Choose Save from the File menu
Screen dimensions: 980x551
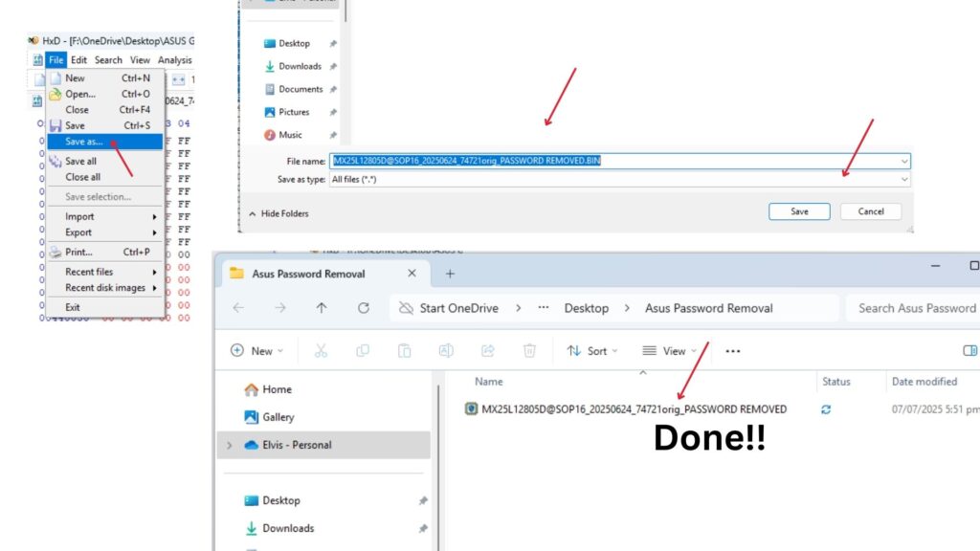[105, 125]
